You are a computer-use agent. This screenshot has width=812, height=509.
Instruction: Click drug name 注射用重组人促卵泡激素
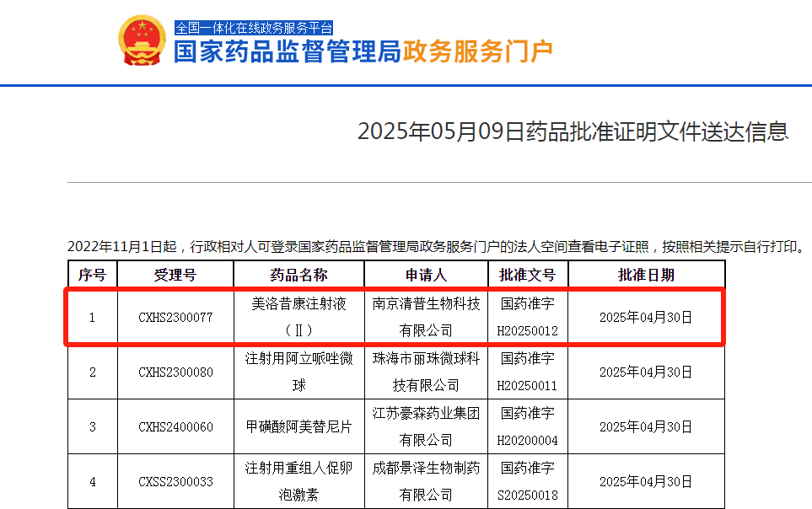click(298, 481)
